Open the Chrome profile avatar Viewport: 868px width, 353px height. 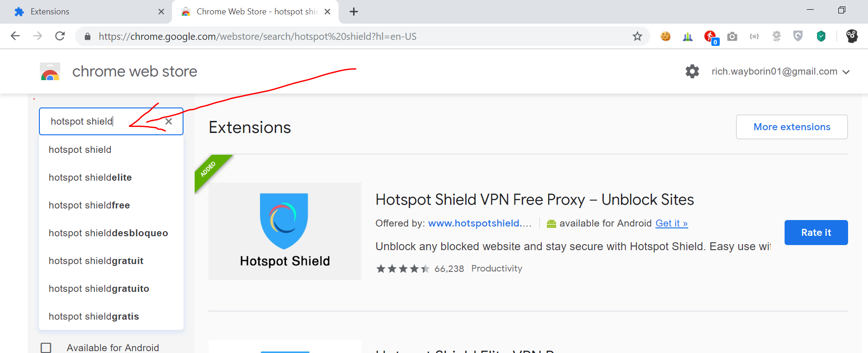tap(852, 36)
